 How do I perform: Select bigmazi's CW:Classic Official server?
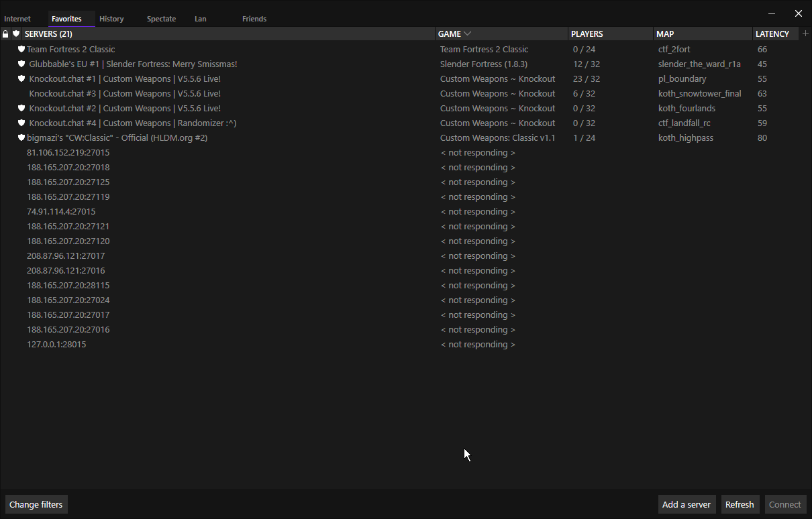[x=400, y=137]
